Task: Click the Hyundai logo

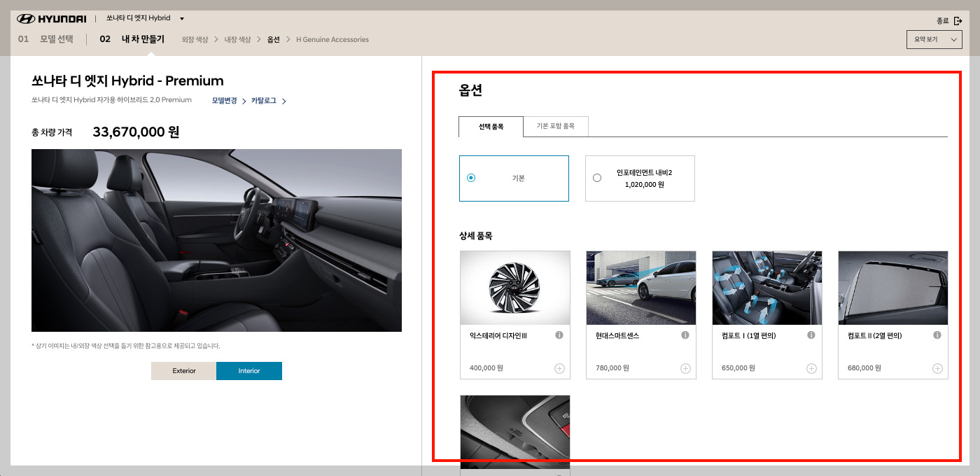Action: pos(51,18)
